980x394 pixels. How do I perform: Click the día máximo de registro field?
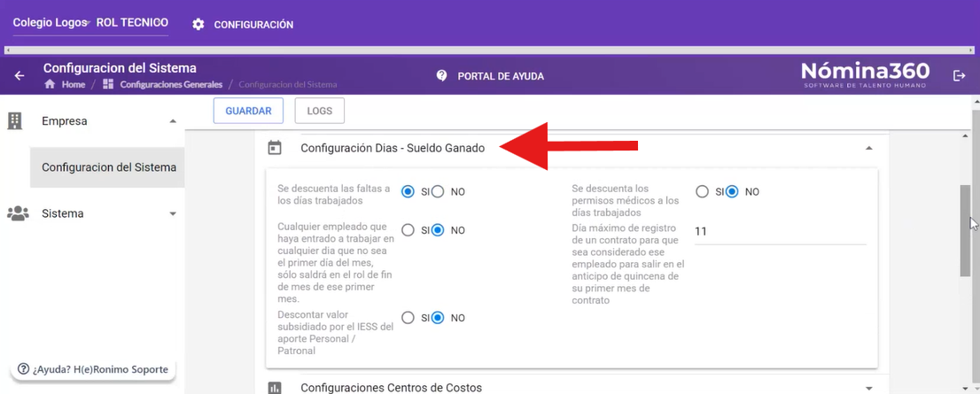pyautogui.click(x=780, y=232)
